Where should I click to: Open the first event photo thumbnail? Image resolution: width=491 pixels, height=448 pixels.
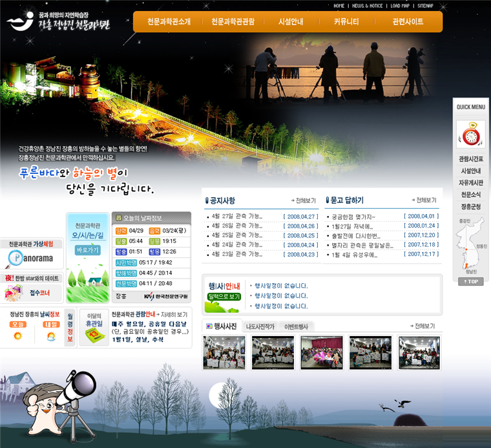pos(224,352)
